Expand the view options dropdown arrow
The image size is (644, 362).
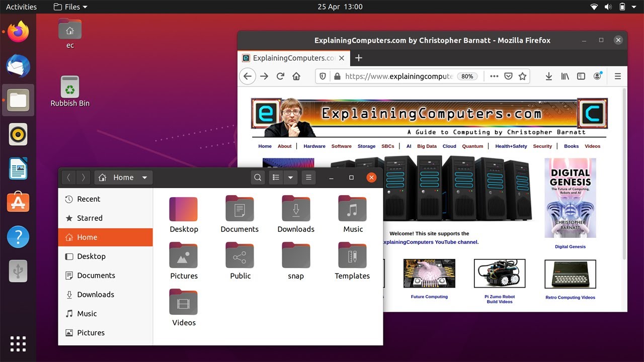point(290,177)
